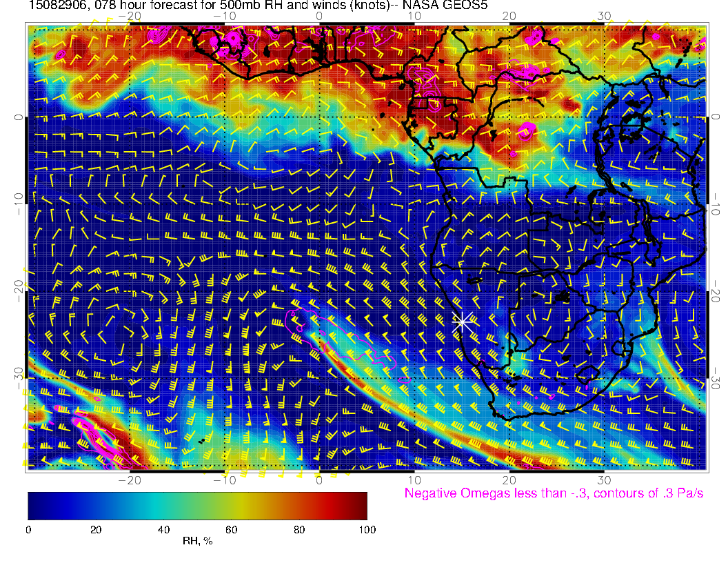The height and width of the screenshot is (563, 728).
Task: Click the '30' longitude label on the bottom axis
Action: (x=604, y=480)
